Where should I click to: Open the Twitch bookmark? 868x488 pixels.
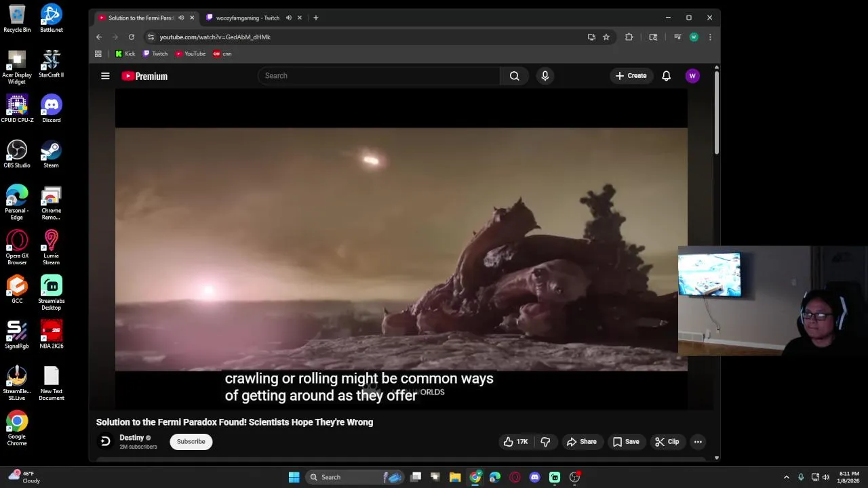[155, 54]
